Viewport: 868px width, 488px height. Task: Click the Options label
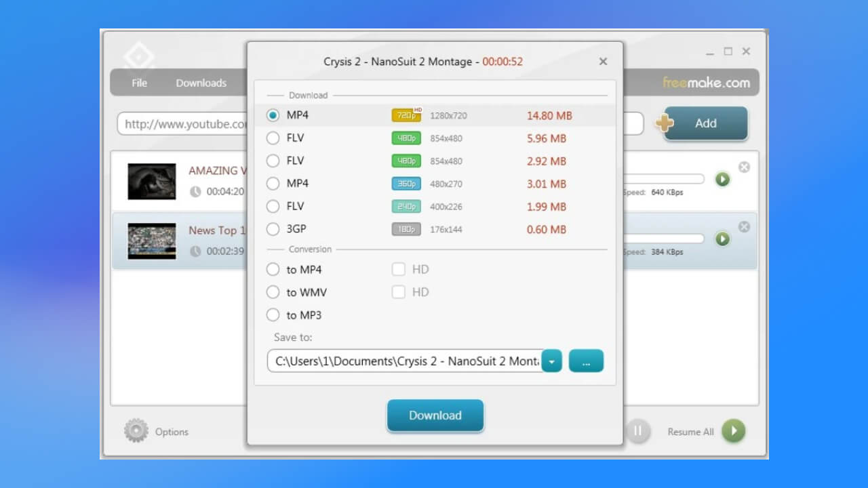click(172, 432)
